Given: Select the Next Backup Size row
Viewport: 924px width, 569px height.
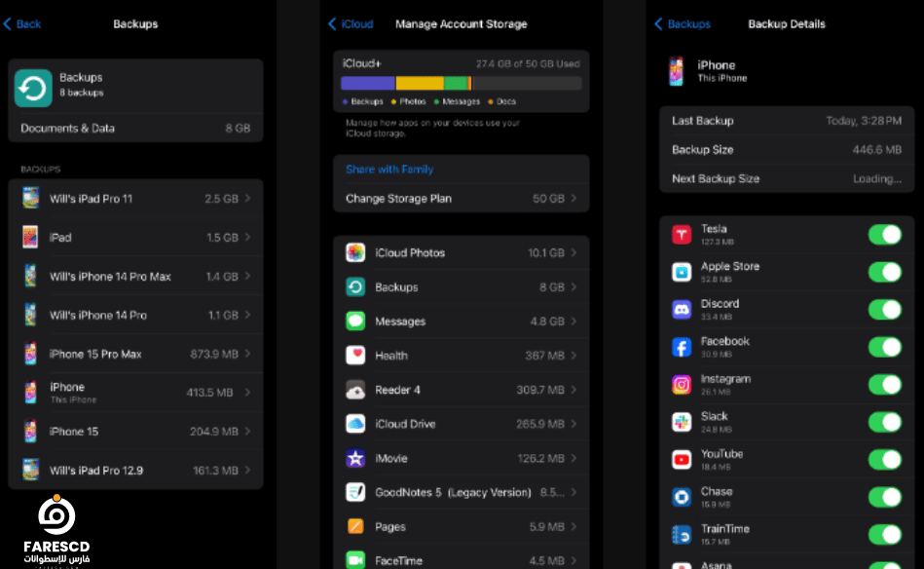Looking at the screenshot, I should pyautogui.click(x=787, y=178).
